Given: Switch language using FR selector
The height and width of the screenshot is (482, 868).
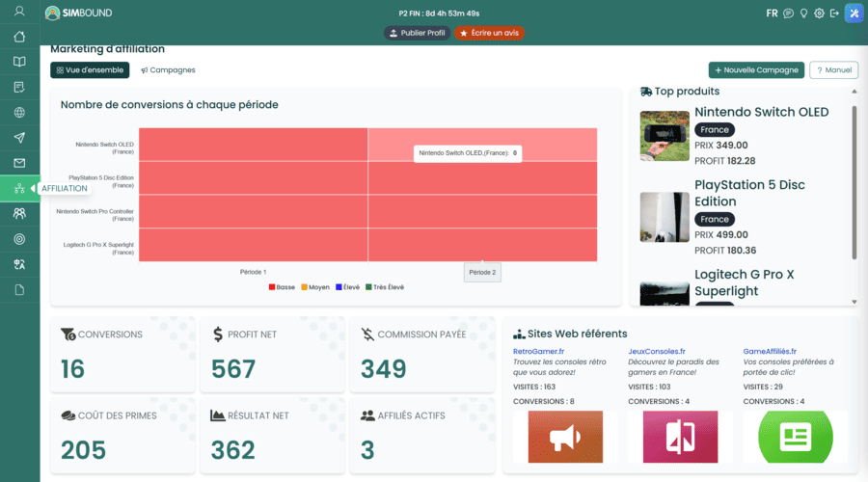Looking at the screenshot, I should pyautogui.click(x=772, y=13).
